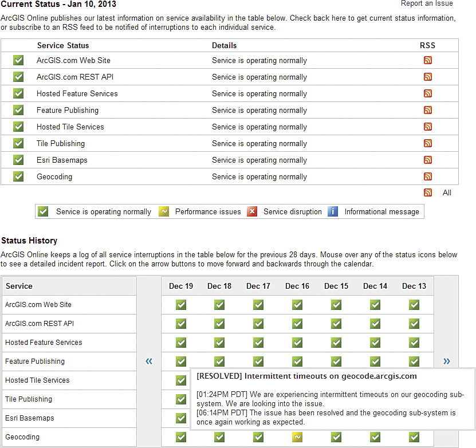
Task: Go to earlier dates with left arrow
Action: 149,361
